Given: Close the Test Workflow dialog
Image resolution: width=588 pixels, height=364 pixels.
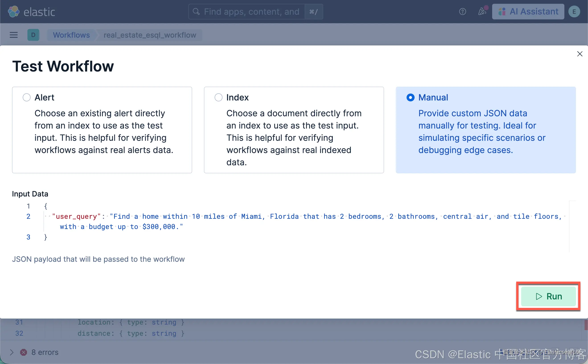Looking at the screenshot, I should point(580,54).
